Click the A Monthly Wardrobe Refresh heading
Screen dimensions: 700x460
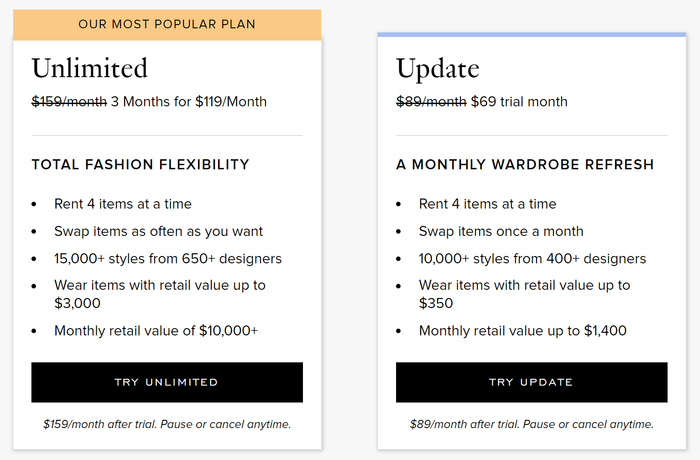click(525, 164)
